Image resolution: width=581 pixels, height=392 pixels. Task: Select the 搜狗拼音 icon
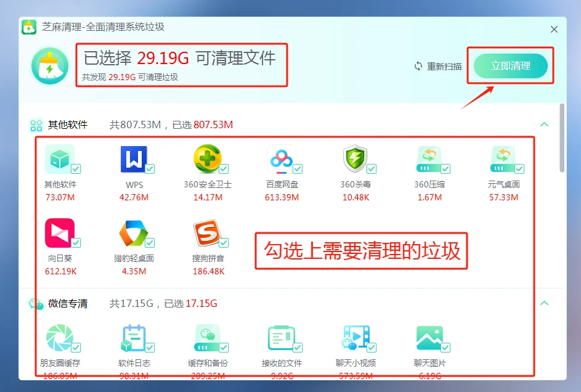tap(208, 233)
